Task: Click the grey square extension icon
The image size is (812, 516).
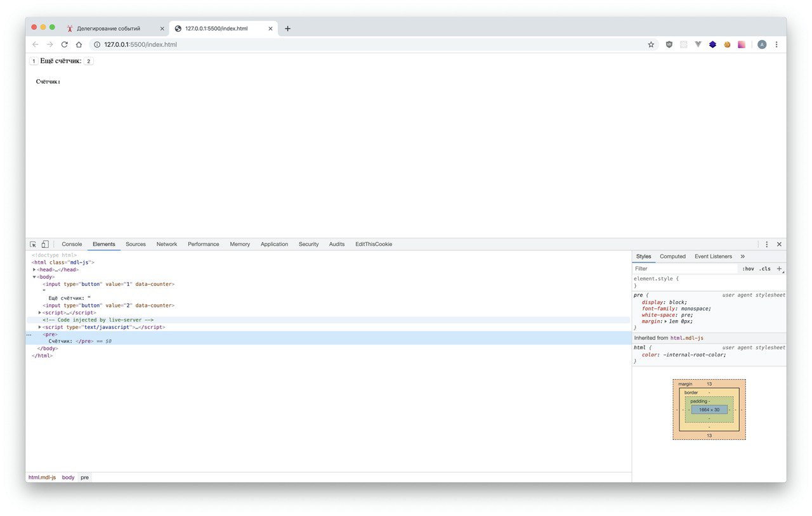Action: coord(683,44)
